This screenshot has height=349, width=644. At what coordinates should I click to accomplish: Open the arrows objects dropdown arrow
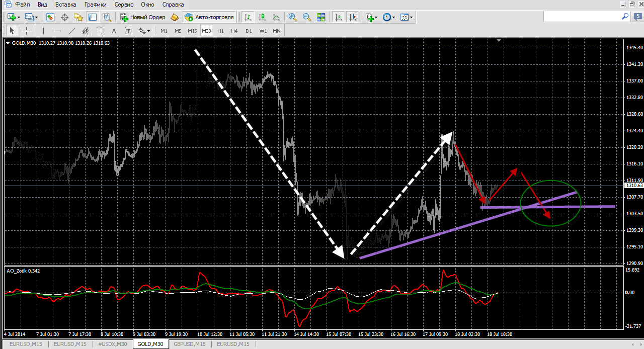click(149, 31)
